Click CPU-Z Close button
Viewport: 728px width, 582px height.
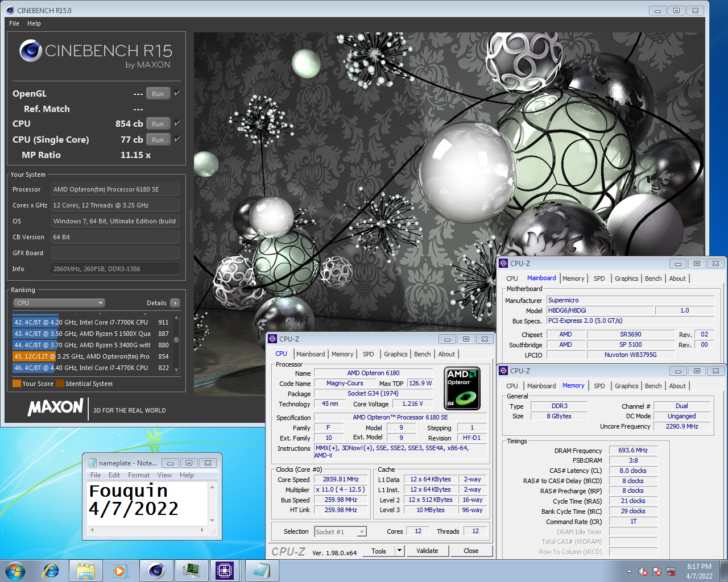(x=471, y=551)
